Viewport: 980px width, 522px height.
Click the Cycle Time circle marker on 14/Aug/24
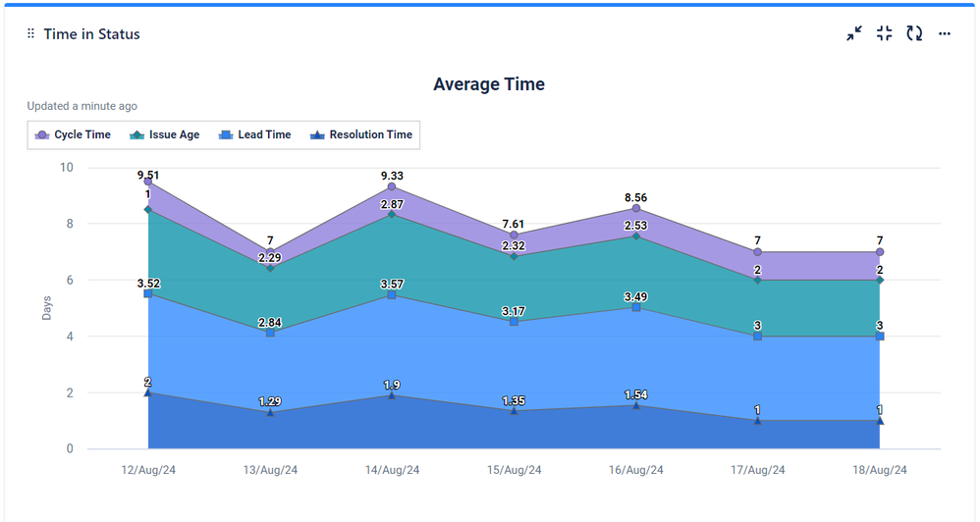[392, 186]
